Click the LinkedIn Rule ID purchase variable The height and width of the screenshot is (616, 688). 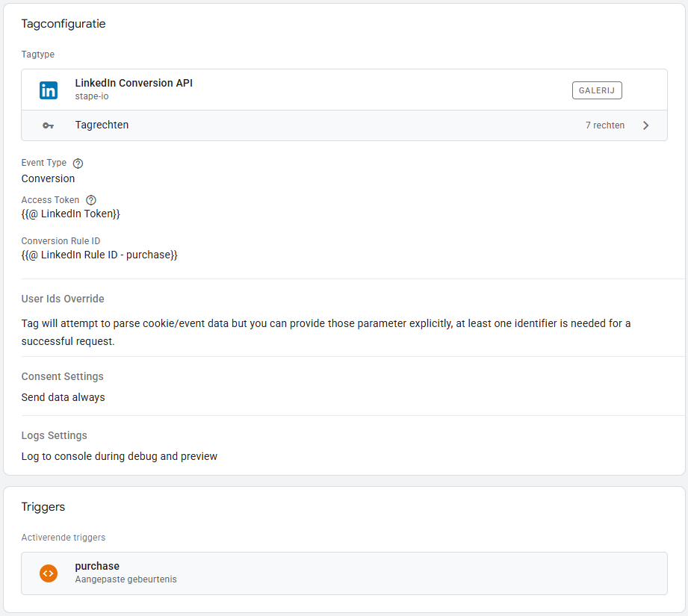(x=99, y=255)
